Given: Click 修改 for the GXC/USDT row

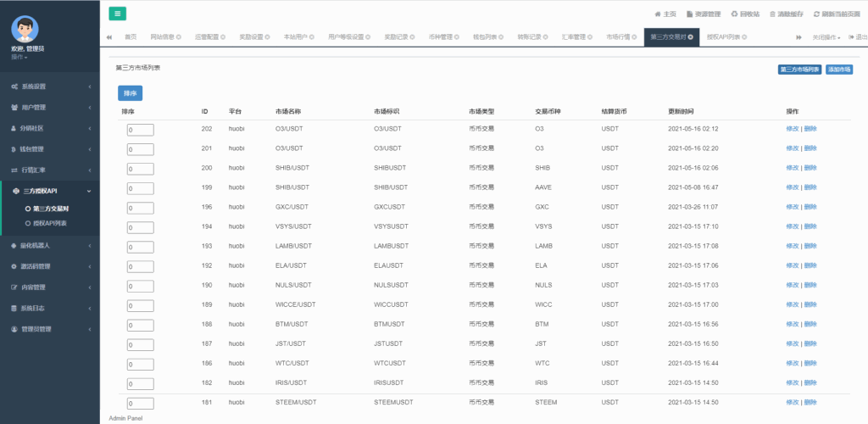Looking at the screenshot, I should [793, 207].
